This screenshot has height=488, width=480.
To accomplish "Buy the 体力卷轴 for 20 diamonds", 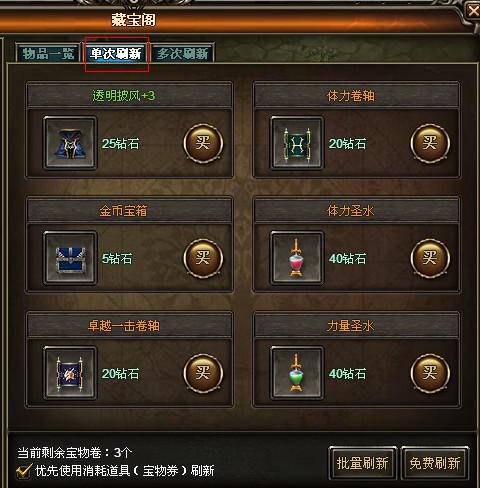I will (430, 143).
